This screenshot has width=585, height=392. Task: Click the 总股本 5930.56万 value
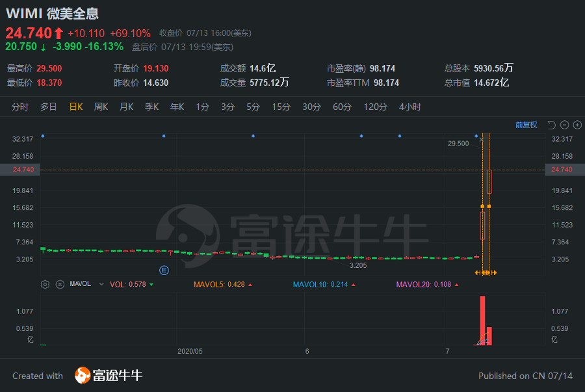pos(493,69)
